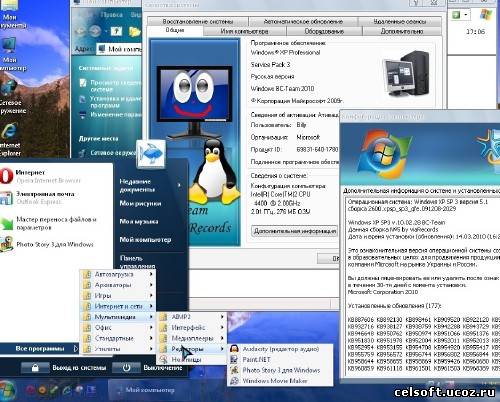The width and height of the screenshot is (500, 402).
Task: Expand the Офис submenu
Action: click(118, 327)
